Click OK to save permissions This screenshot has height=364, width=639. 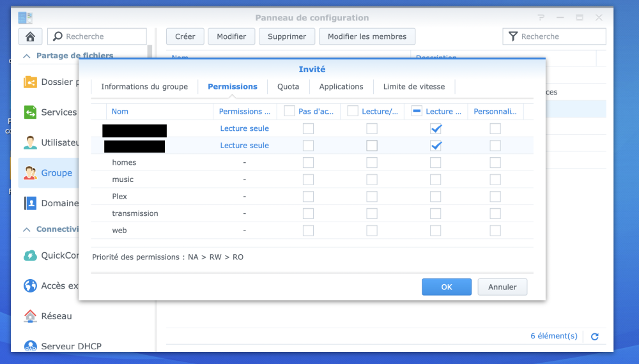pyautogui.click(x=447, y=287)
